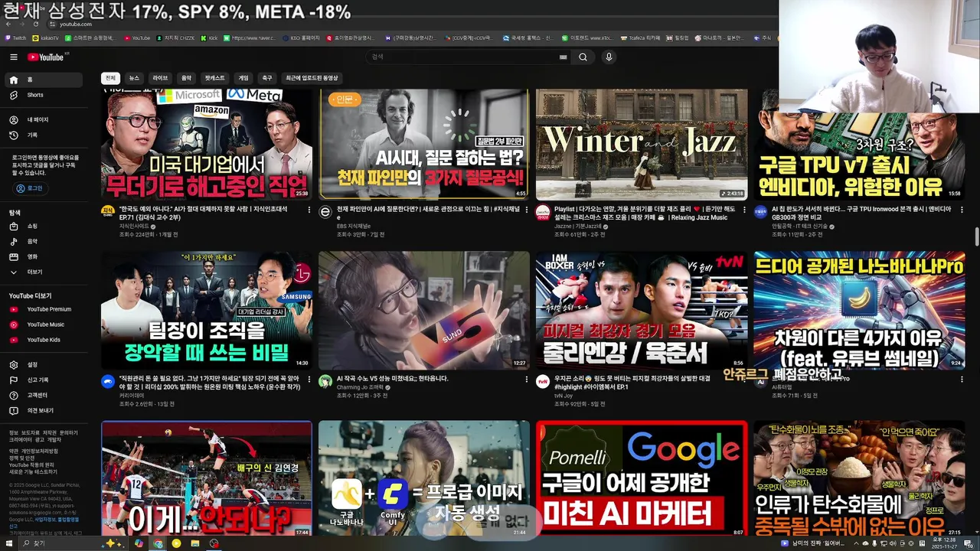
Task: Open Pomelli 미친 AI 마케터 thumbnail
Action: click(642, 479)
